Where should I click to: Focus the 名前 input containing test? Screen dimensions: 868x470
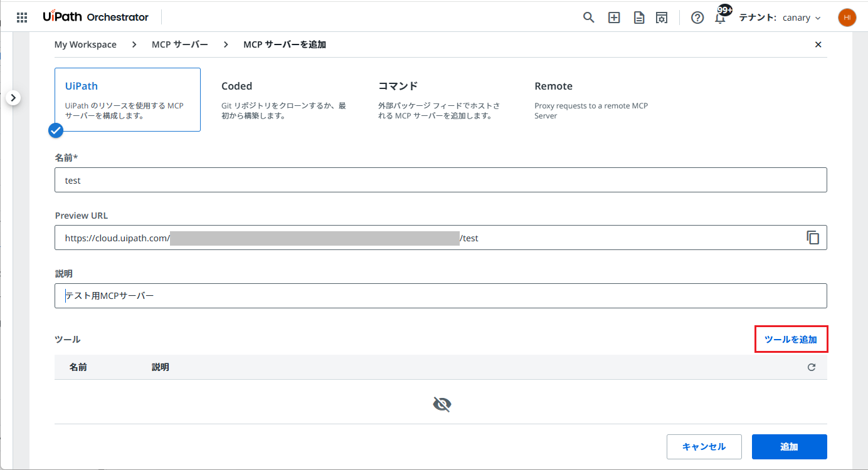point(440,180)
